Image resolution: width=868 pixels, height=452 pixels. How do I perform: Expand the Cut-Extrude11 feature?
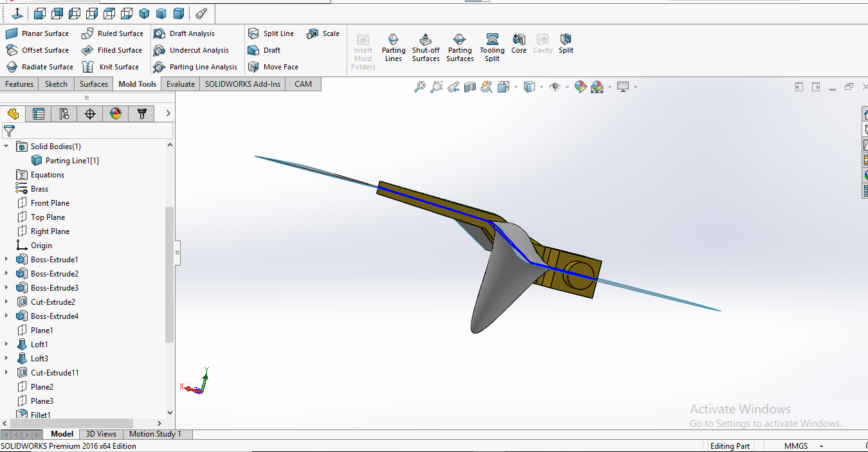[6, 373]
